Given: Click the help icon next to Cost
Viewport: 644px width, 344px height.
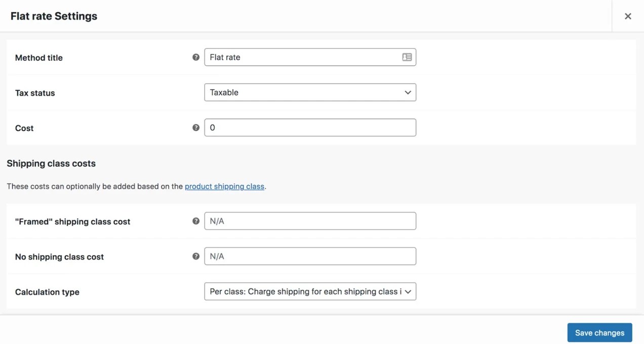Looking at the screenshot, I should [x=196, y=127].
